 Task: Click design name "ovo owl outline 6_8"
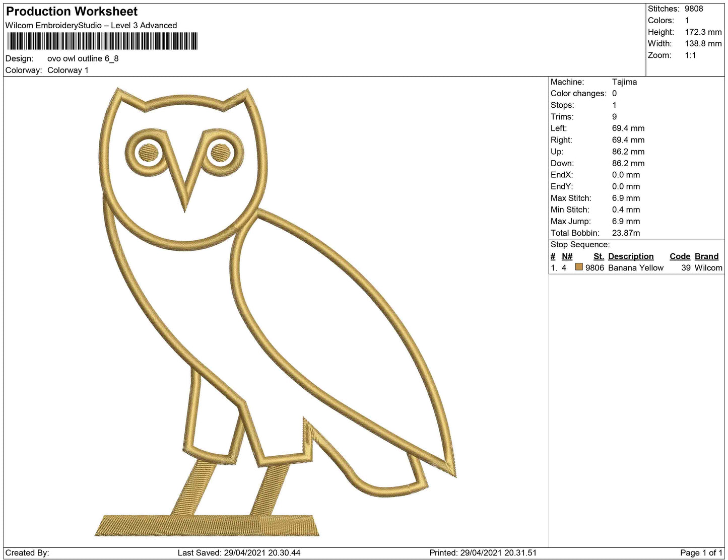pyautogui.click(x=83, y=58)
